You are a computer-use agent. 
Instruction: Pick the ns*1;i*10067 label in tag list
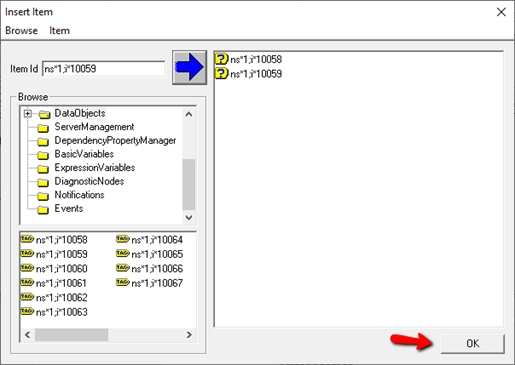[157, 283]
